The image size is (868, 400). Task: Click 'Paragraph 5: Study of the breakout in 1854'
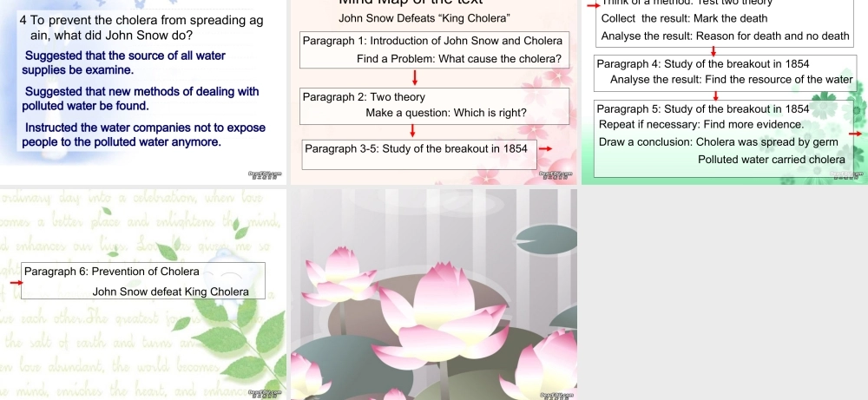pyautogui.click(x=703, y=109)
